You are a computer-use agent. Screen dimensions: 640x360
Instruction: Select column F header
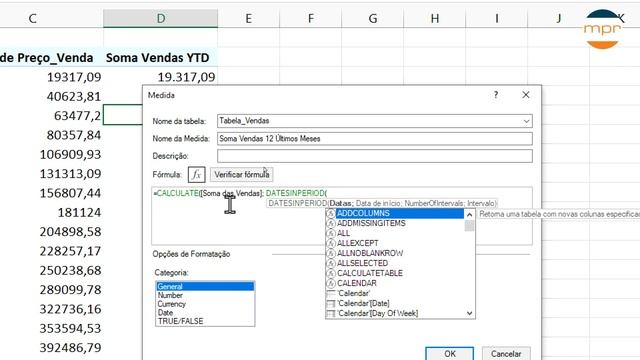(x=311, y=18)
